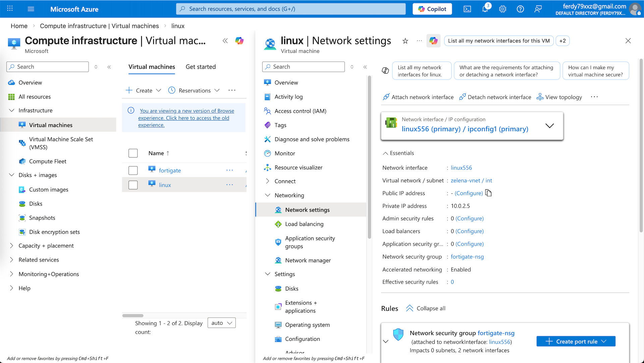Expand the network interface / IP configuration dropdown
Image resolution: width=644 pixels, height=363 pixels.
point(549,126)
